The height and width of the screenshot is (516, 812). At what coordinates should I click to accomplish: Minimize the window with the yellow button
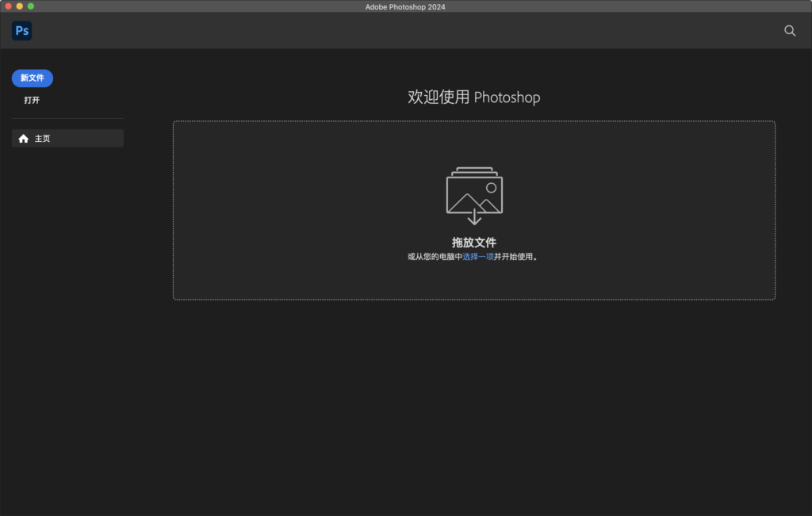click(20, 6)
